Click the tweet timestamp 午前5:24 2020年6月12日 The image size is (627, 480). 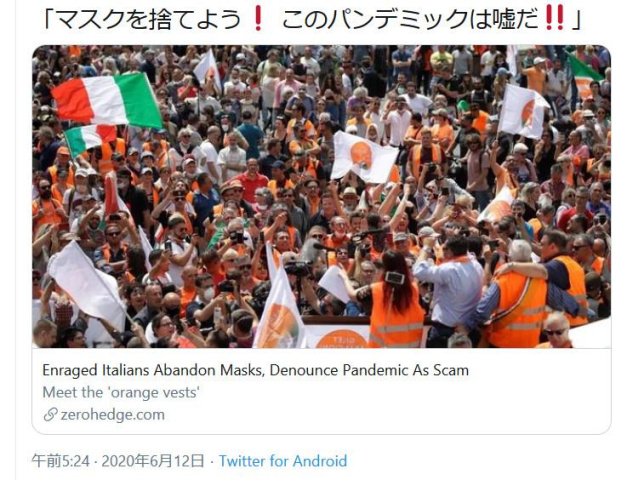pyautogui.click(x=118, y=461)
